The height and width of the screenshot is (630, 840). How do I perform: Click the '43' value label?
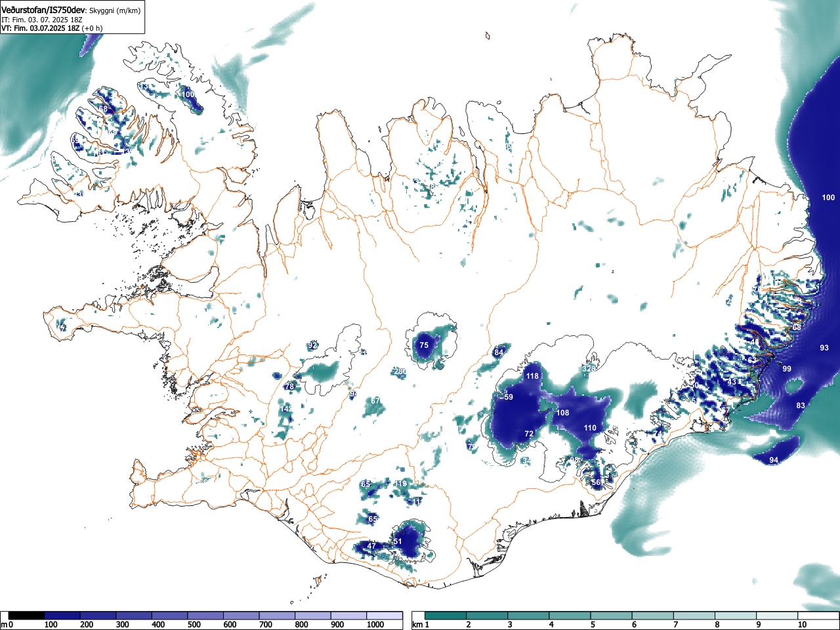(x=732, y=382)
